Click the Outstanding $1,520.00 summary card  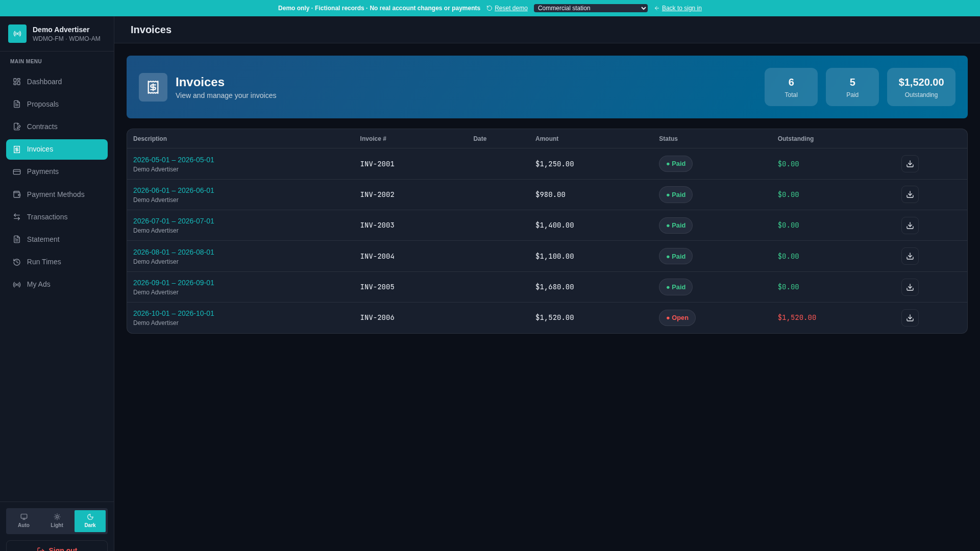click(921, 87)
